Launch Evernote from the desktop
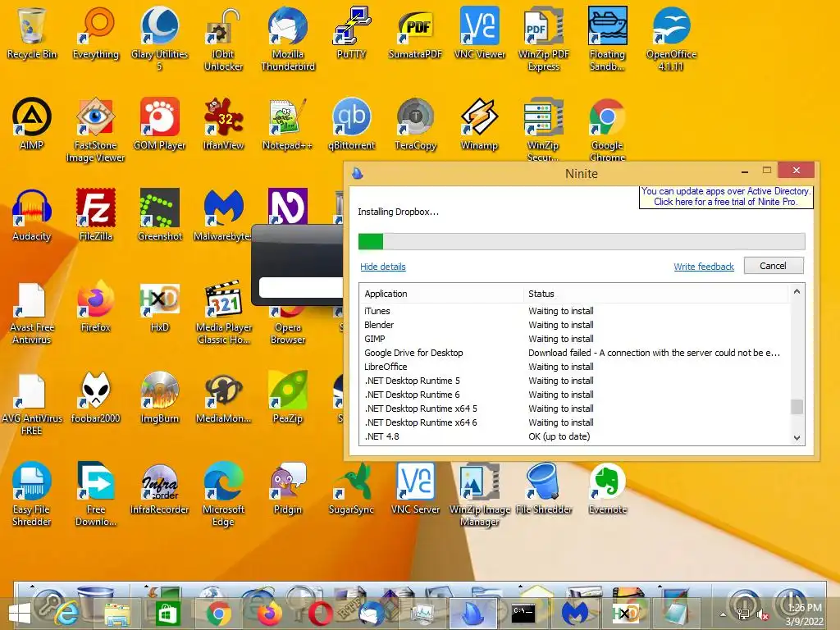 [x=608, y=487]
